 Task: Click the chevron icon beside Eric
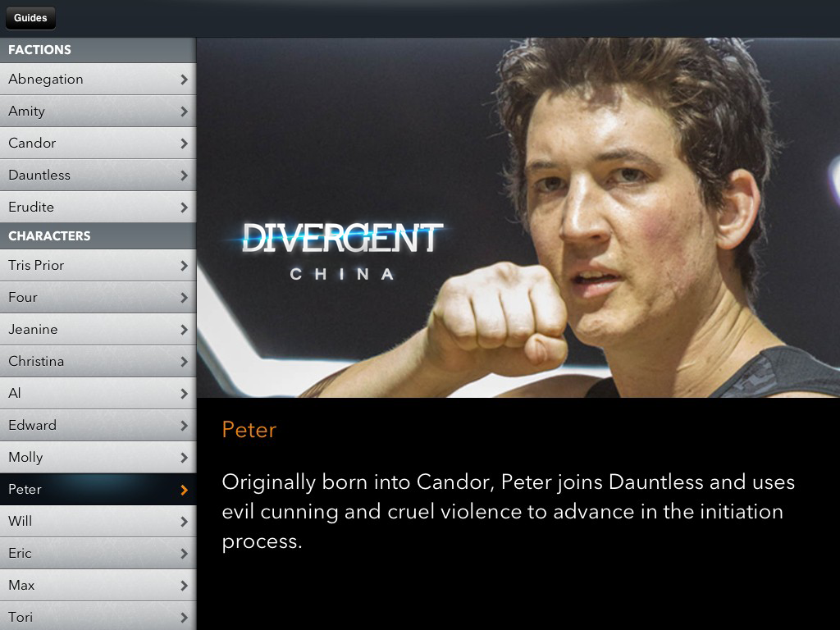185,554
